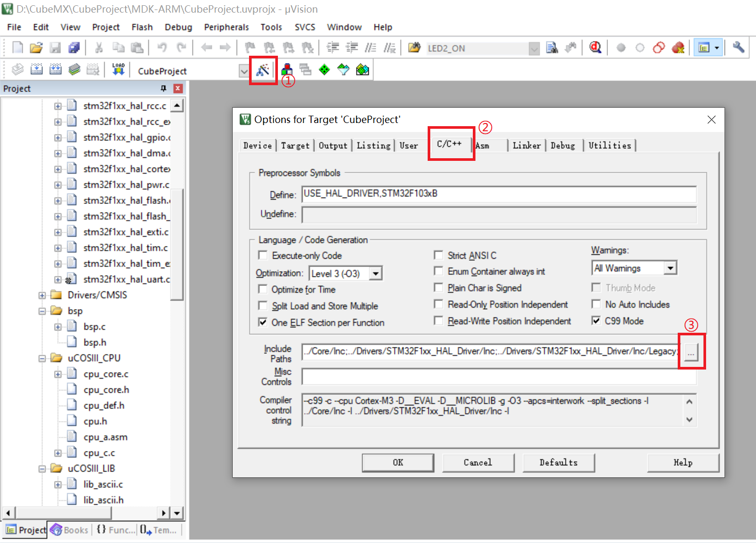Click the Cut scissors icon
The image size is (756, 543).
pyautogui.click(x=99, y=48)
